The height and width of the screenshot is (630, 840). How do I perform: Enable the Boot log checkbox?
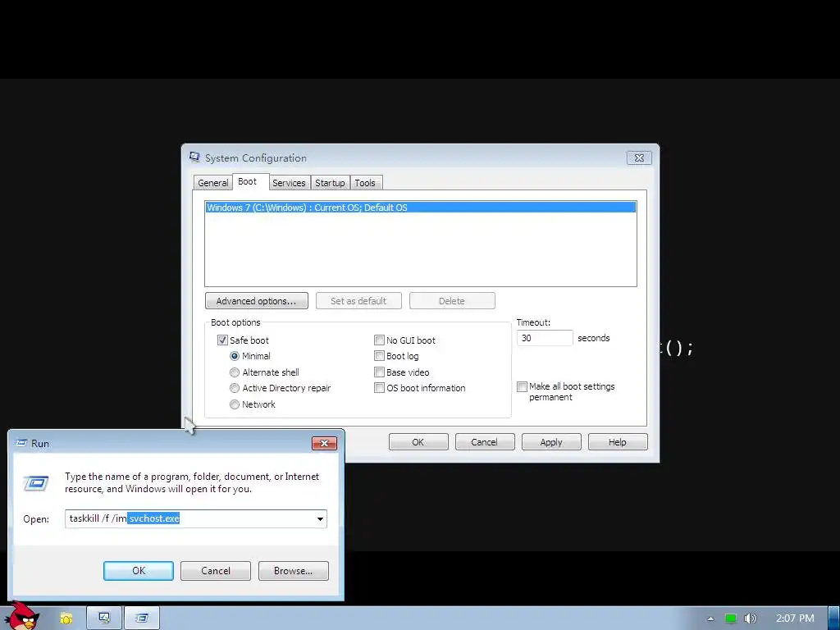coord(379,356)
